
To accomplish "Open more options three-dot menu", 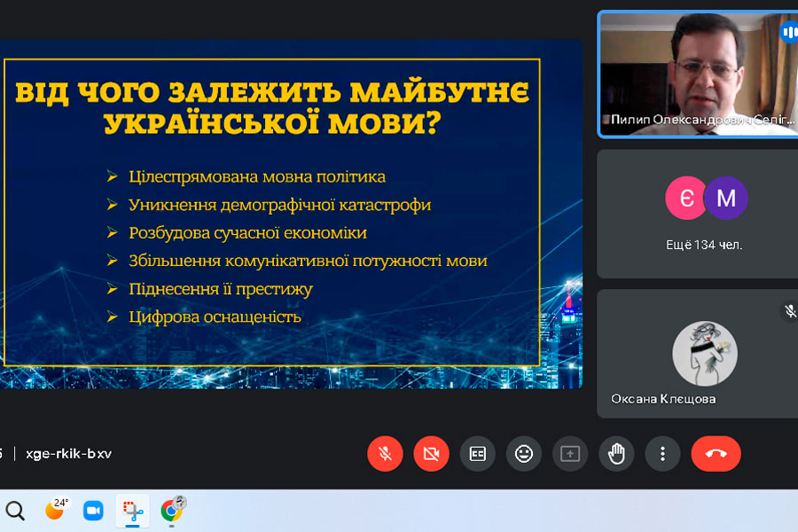I will [x=662, y=454].
